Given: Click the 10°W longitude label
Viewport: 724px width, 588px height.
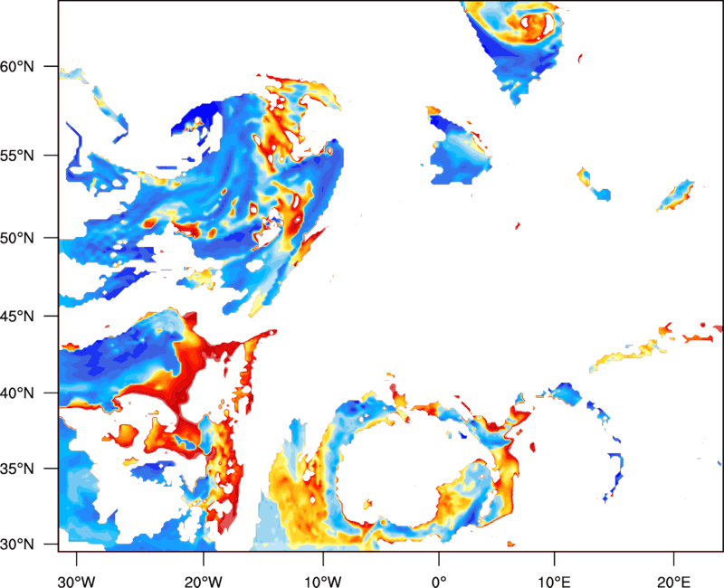Looking at the screenshot, I should pyautogui.click(x=323, y=582).
